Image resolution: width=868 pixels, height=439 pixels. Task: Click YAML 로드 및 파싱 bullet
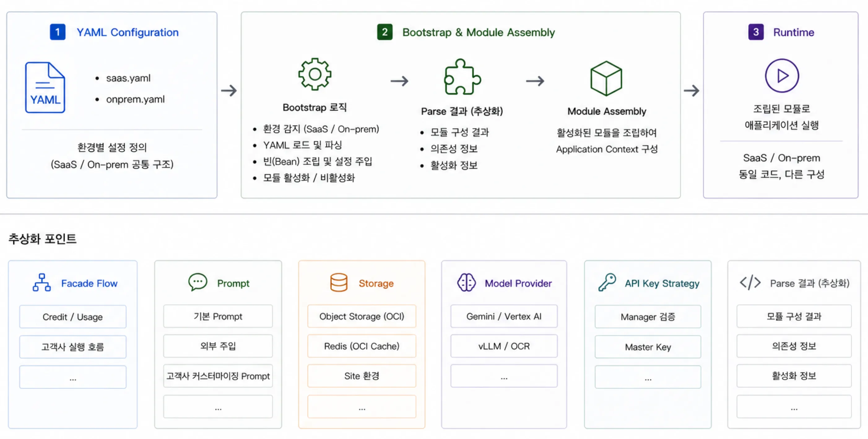click(302, 145)
